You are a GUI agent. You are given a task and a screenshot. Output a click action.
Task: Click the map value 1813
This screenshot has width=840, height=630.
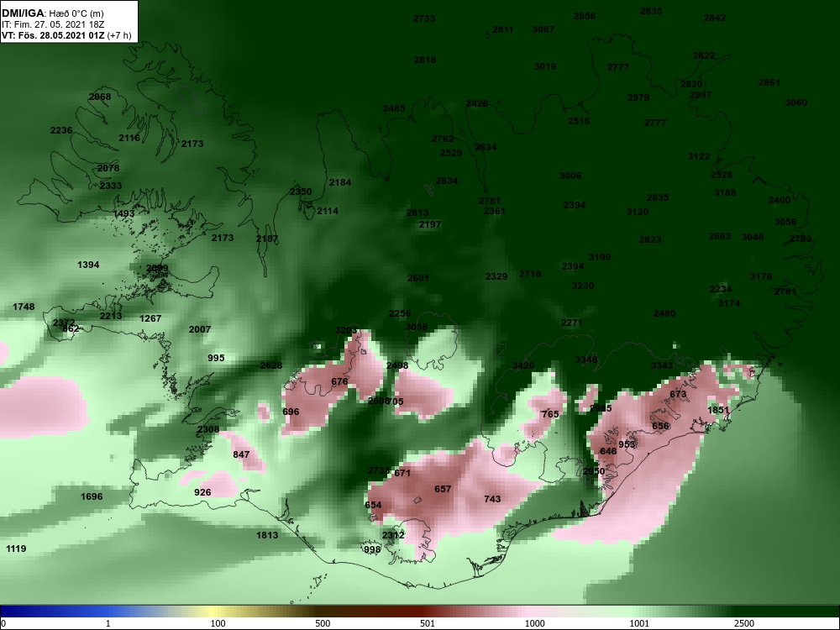[267, 535]
